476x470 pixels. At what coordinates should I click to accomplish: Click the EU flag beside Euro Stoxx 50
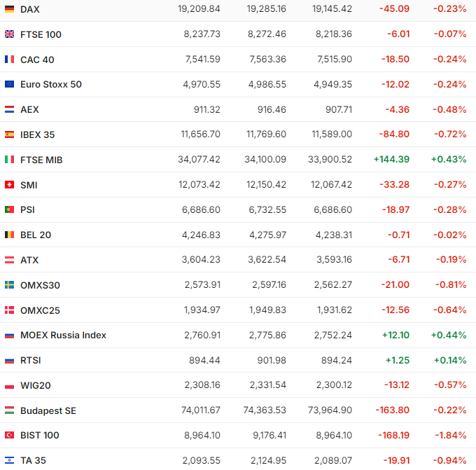point(9,85)
